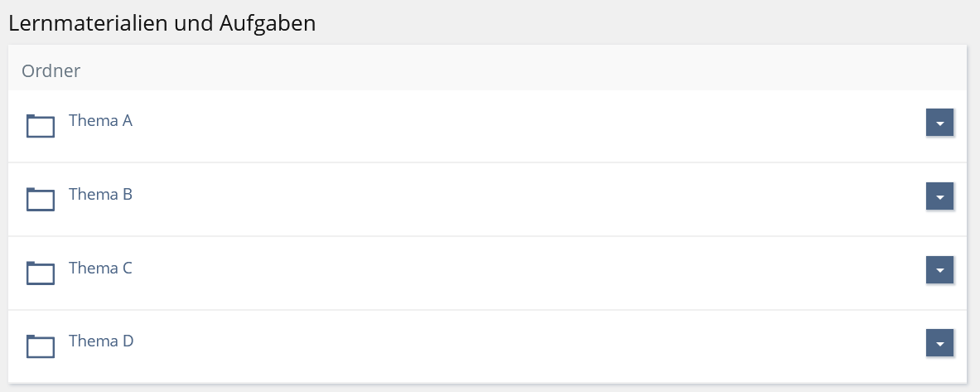This screenshot has width=980, height=392.
Task: Open the Thema B folder link
Action: (100, 195)
